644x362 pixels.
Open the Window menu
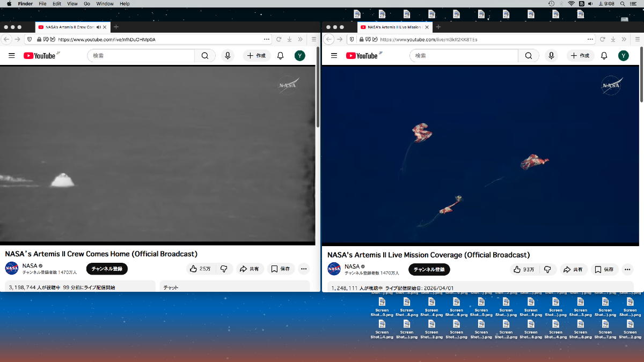(x=105, y=4)
